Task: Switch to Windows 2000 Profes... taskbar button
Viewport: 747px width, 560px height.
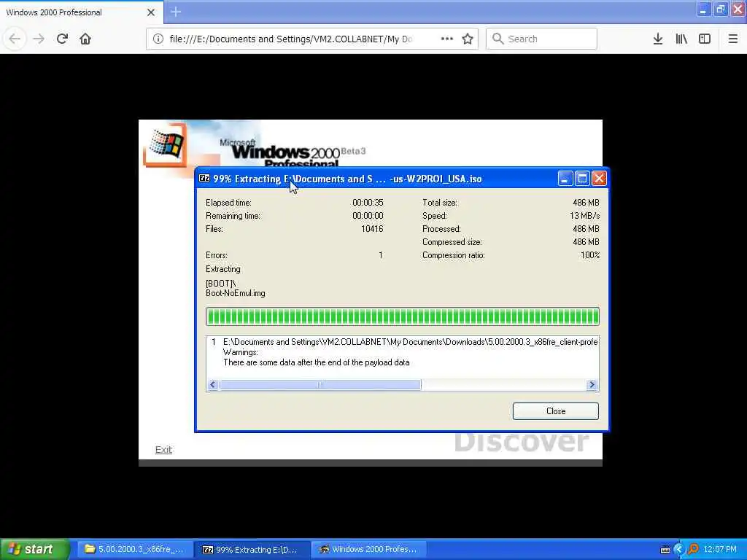Action: coord(368,550)
